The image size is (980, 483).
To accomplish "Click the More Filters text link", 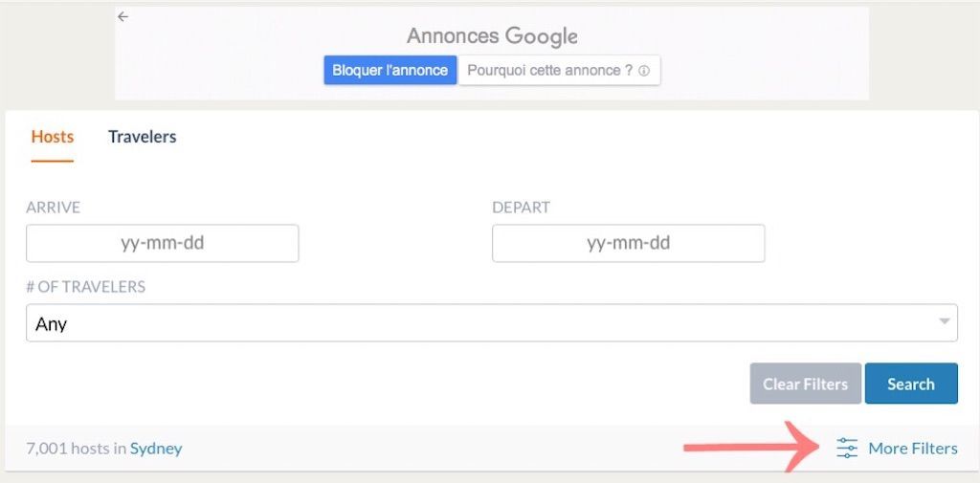I will click(x=912, y=449).
